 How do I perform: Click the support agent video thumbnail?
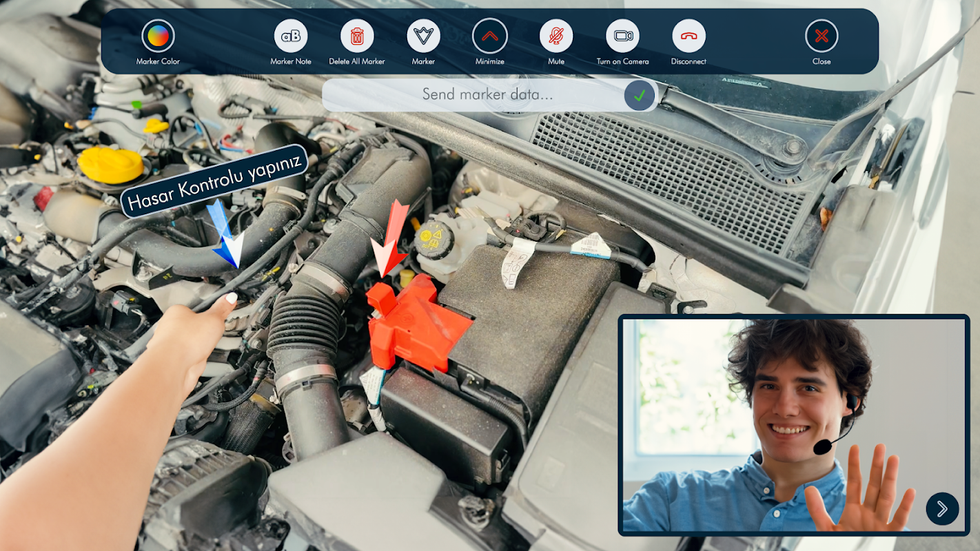click(x=794, y=425)
